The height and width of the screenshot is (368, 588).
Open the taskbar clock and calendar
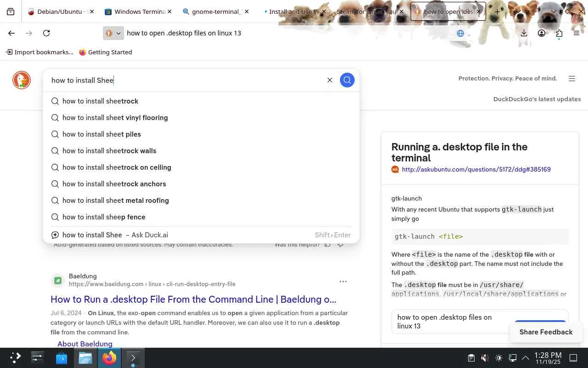coord(548,358)
